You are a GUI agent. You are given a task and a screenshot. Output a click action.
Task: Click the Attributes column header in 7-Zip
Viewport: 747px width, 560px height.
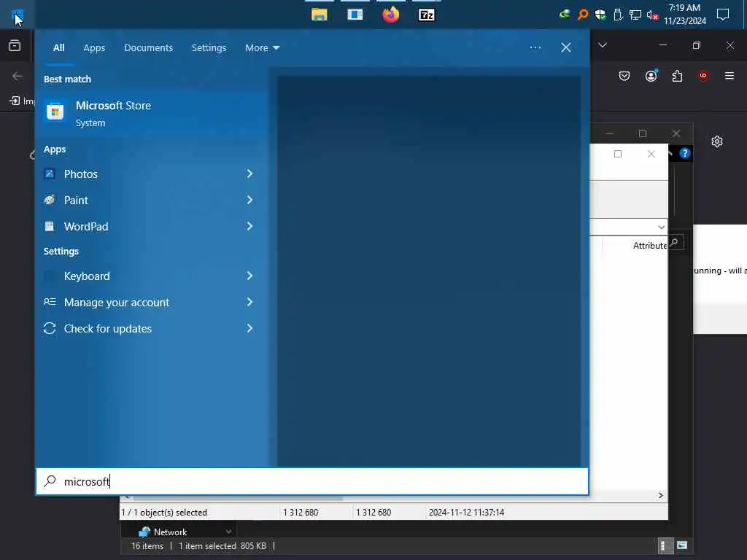pyautogui.click(x=649, y=245)
